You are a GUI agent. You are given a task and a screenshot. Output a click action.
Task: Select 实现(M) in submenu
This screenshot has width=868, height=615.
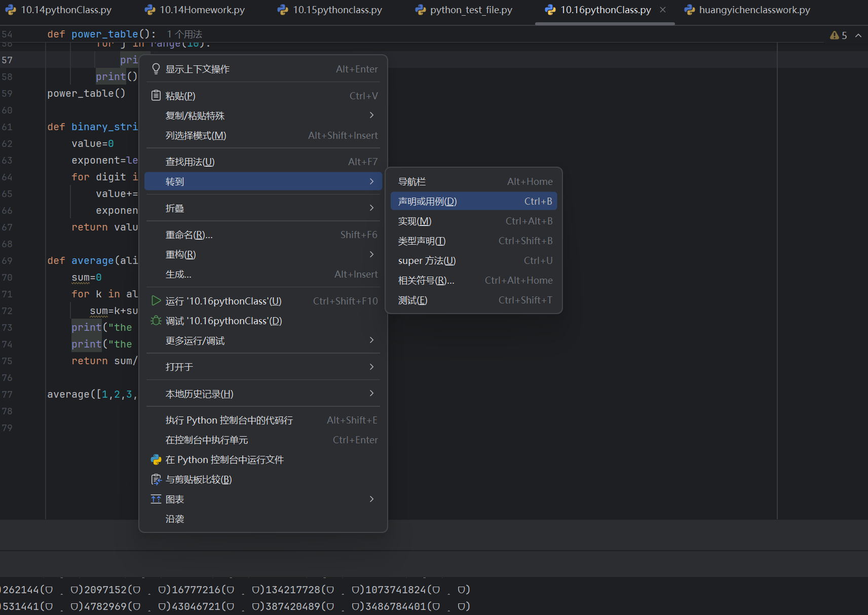474,221
